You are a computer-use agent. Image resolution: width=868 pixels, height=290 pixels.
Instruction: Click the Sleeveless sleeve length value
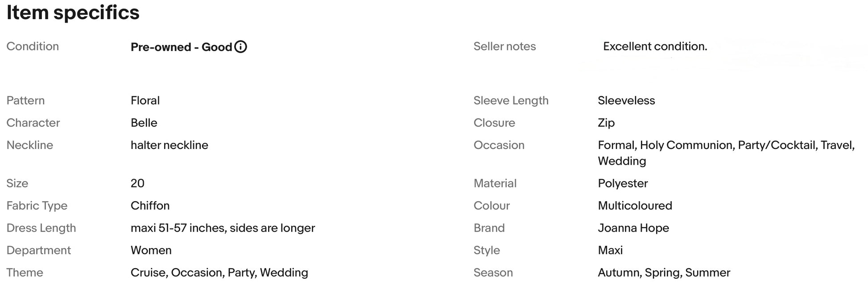626,100
